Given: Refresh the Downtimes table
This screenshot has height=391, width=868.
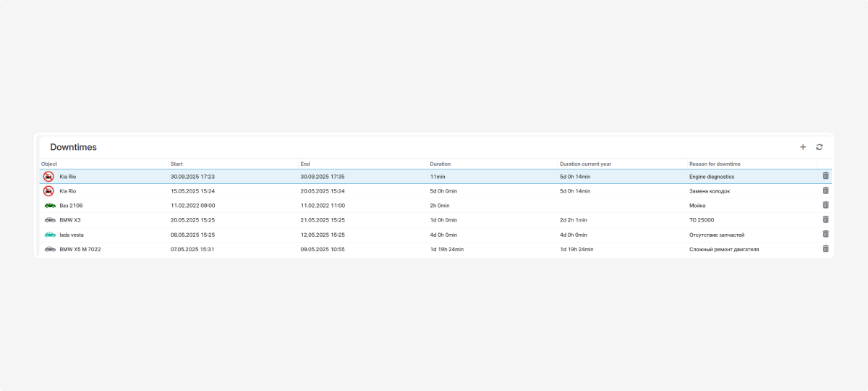Looking at the screenshot, I should [819, 147].
